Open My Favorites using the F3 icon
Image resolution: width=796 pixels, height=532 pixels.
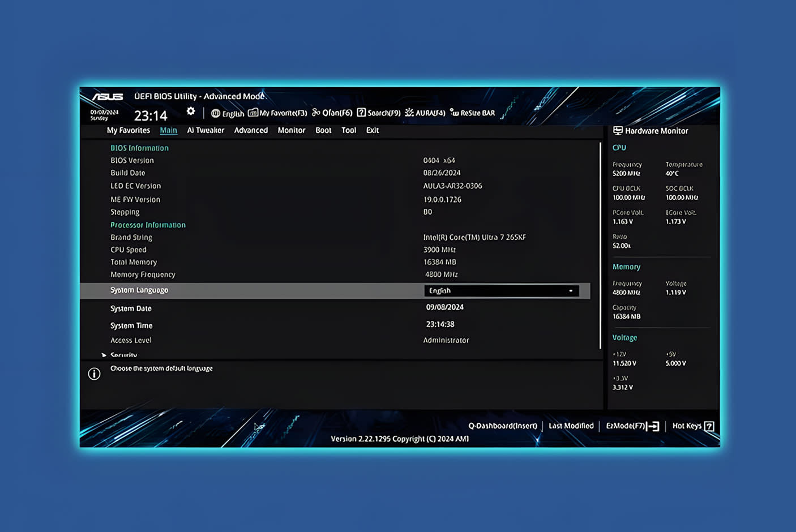coord(253,113)
